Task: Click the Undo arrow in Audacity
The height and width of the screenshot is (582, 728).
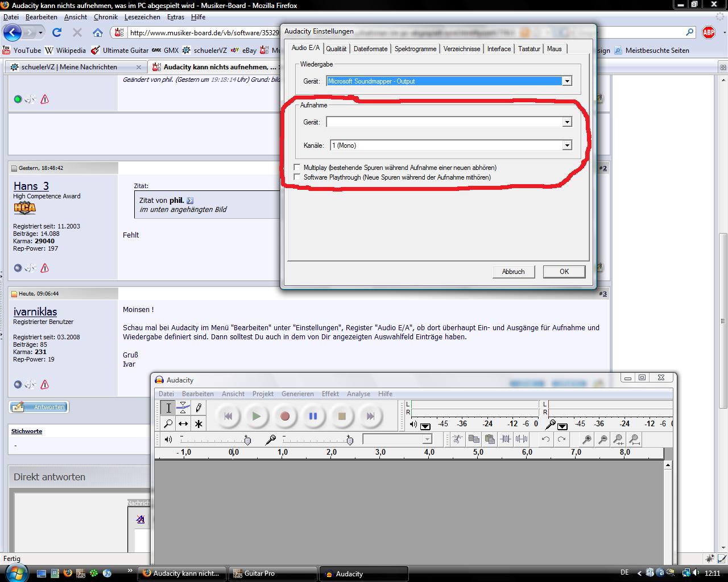Action: coord(545,439)
